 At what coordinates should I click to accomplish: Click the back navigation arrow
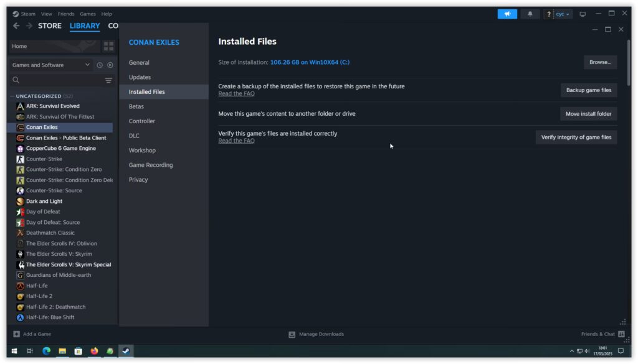(x=16, y=26)
